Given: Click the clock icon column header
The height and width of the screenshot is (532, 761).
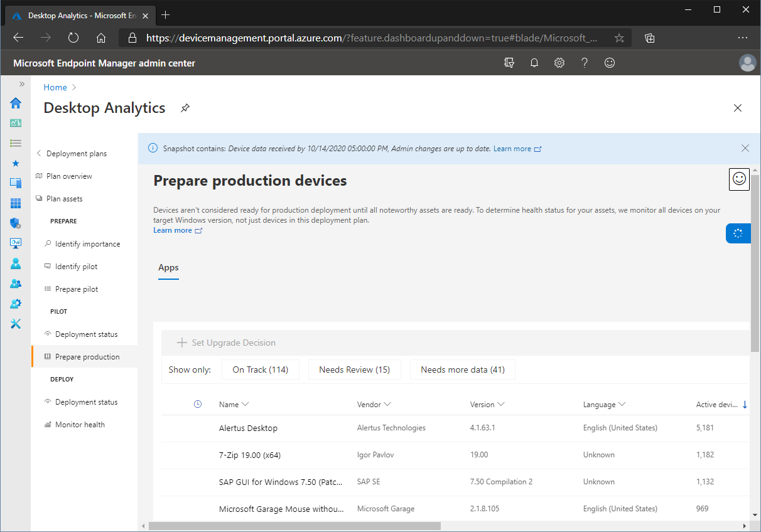Looking at the screenshot, I should (198, 405).
